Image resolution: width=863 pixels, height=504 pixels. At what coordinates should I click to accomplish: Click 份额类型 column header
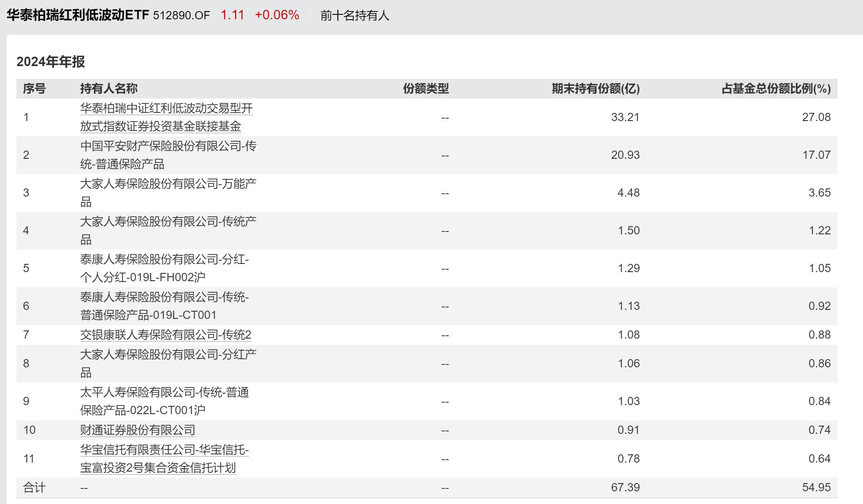pyautogui.click(x=425, y=89)
